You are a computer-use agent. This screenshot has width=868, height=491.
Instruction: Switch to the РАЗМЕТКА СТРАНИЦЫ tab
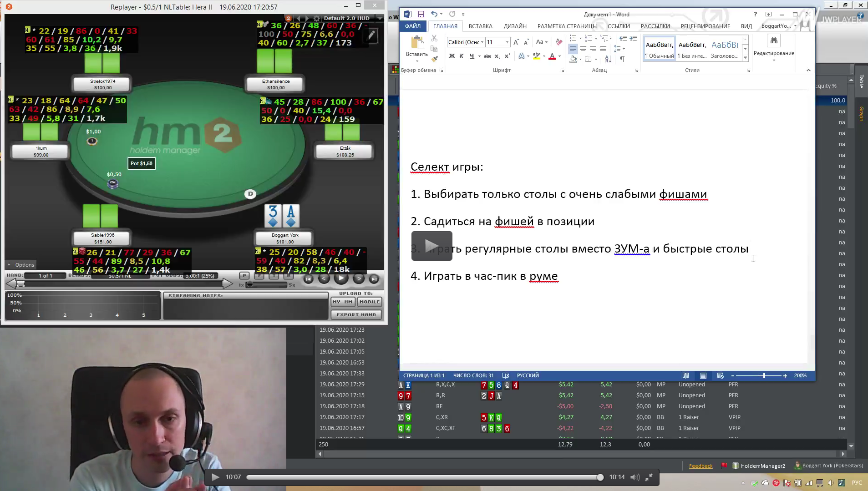[567, 26]
